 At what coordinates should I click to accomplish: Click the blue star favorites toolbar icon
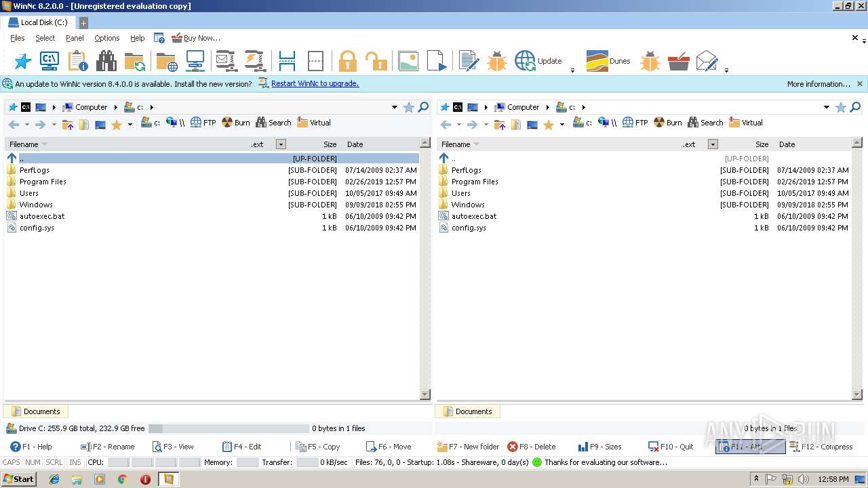22,61
